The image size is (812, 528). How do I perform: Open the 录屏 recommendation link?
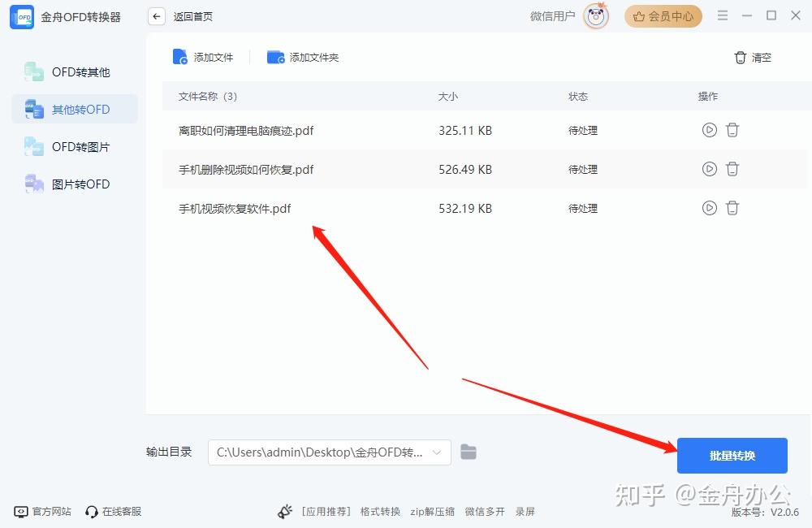[525, 512]
